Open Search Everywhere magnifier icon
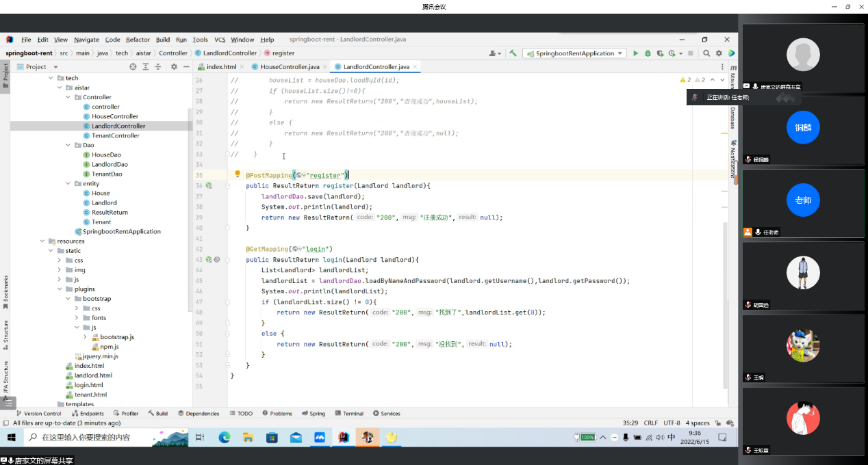868x465 pixels. click(x=706, y=53)
